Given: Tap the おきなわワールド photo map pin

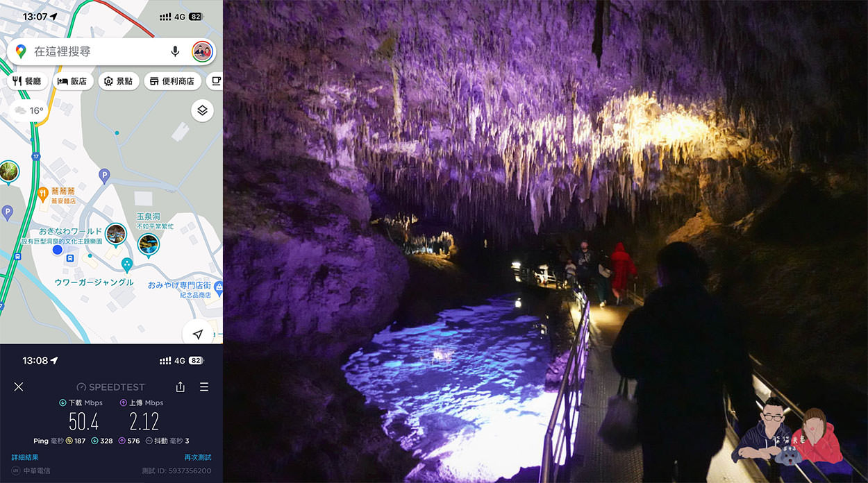Looking at the screenshot, I should tap(115, 234).
